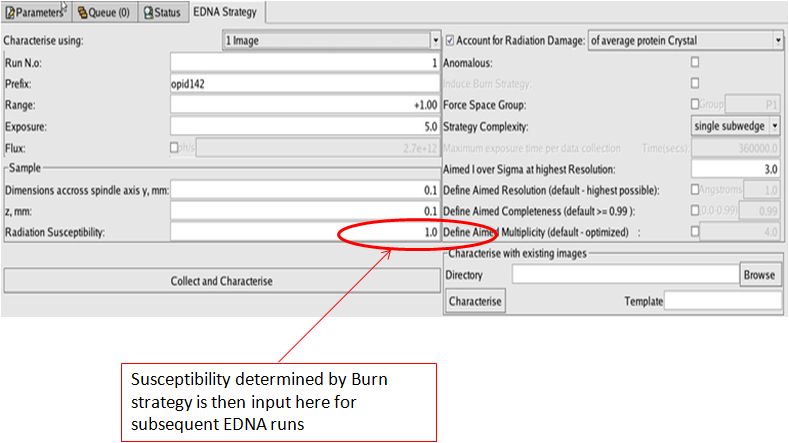Click the Characterise button
The height and width of the screenshot is (443, 789).
point(475,302)
